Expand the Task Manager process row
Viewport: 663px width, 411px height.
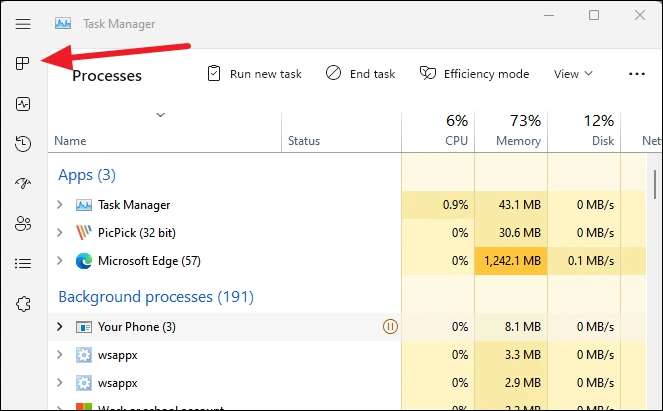(x=60, y=205)
